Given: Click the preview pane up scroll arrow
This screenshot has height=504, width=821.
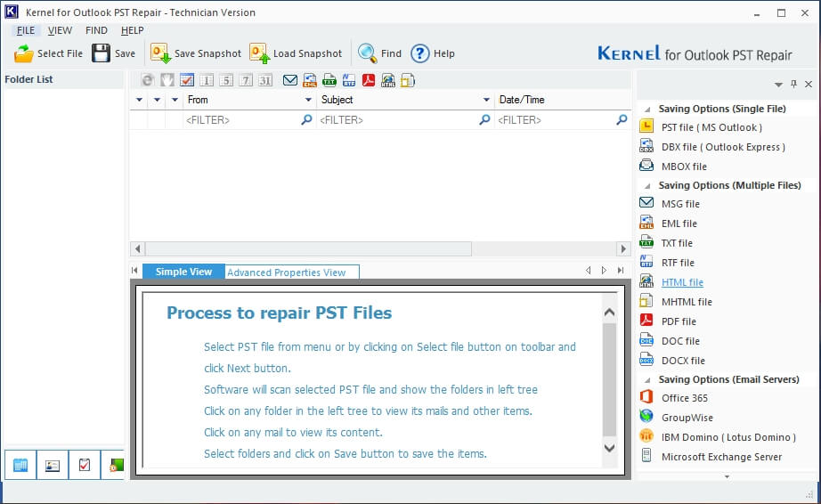Looking at the screenshot, I should 609,313.
